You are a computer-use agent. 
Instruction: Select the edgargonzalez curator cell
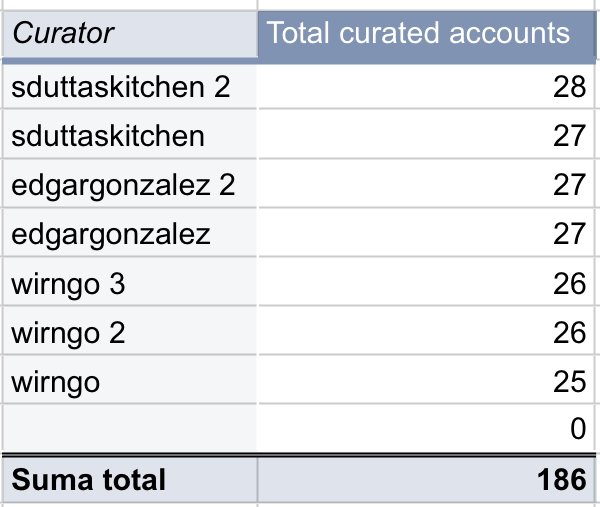click(x=130, y=233)
